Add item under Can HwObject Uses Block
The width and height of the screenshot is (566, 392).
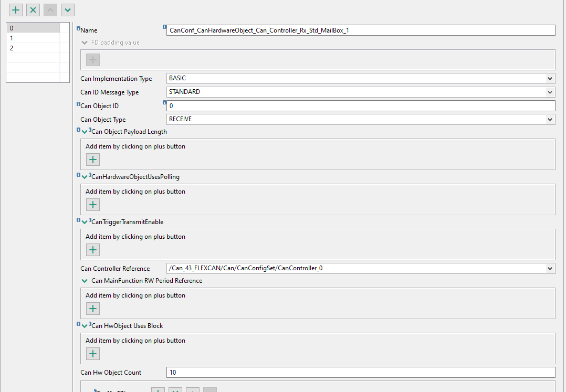[93, 354]
